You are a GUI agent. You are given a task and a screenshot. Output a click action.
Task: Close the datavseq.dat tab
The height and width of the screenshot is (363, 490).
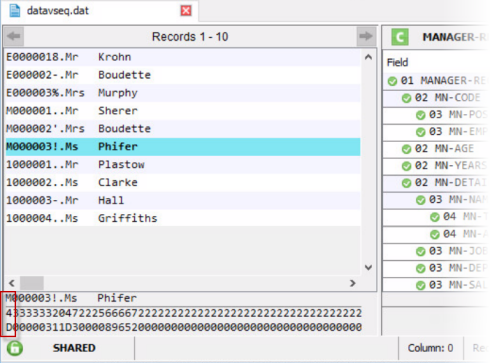pyautogui.click(x=186, y=11)
